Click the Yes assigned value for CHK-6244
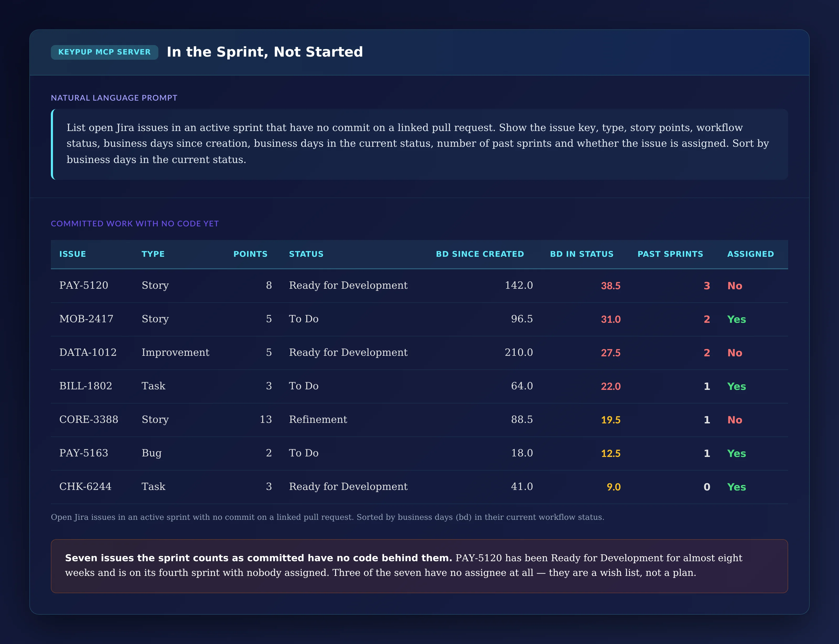Viewport: 839px width, 644px height. coord(736,487)
